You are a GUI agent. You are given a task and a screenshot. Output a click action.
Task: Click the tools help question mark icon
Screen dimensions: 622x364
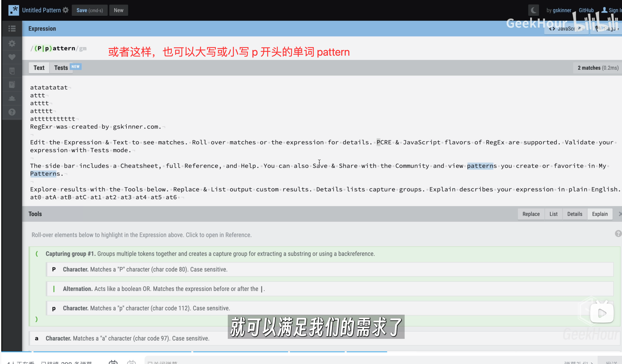tap(618, 234)
